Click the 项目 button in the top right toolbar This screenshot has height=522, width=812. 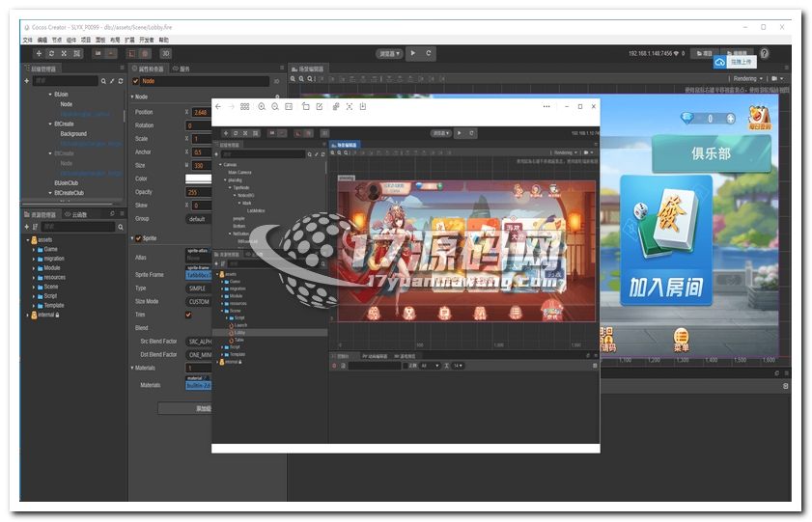(x=704, y=53)
